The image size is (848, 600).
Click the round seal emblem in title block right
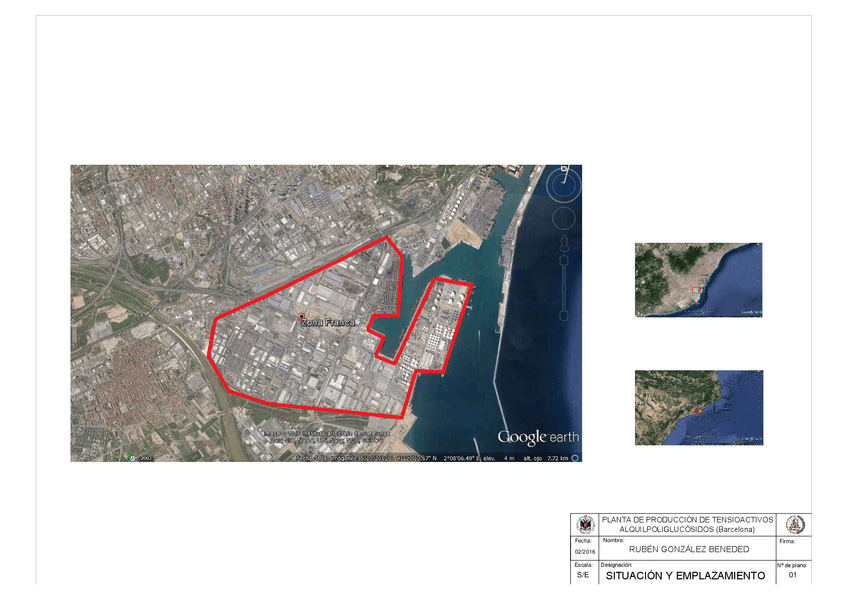pos(795,524)
